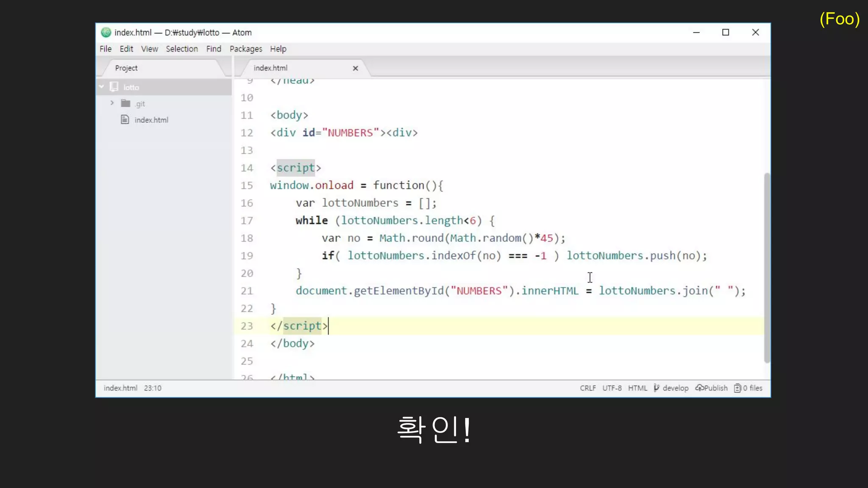Click index.html filename in status bar
The height and width of the screenshot is (488, 868).
120,388
